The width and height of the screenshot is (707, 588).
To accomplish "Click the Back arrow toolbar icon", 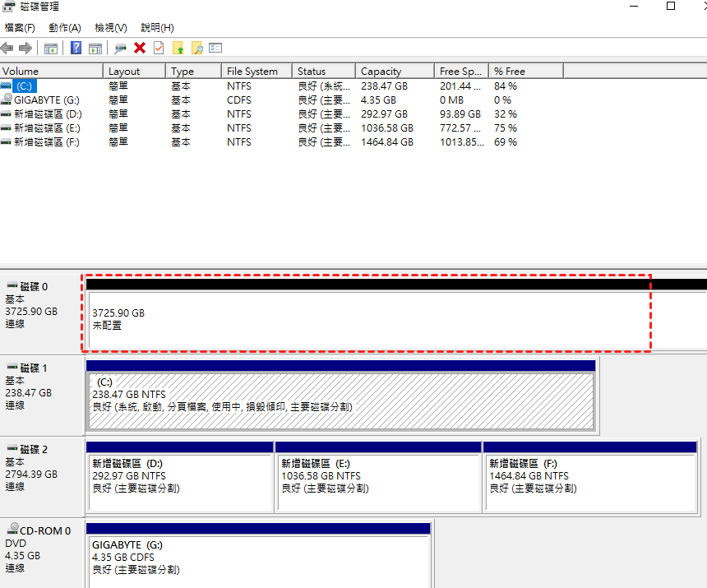I will pyautogui.click(x=7, y=49).
